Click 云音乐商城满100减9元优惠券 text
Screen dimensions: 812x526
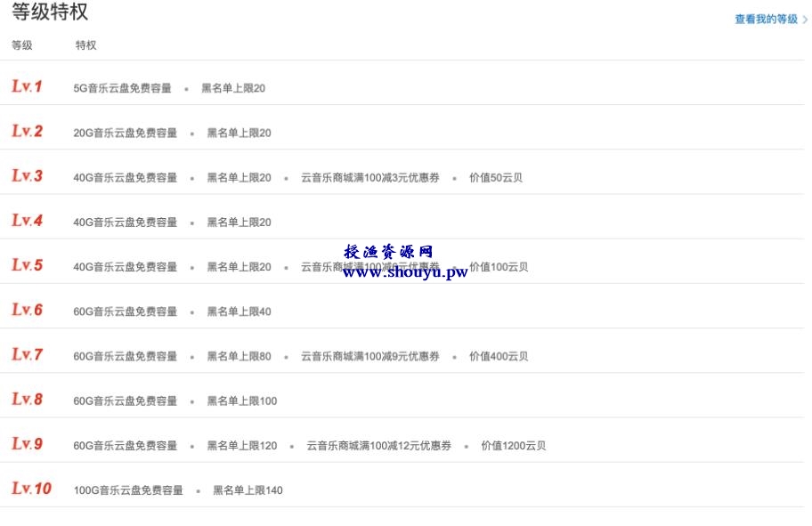point(369,356)
